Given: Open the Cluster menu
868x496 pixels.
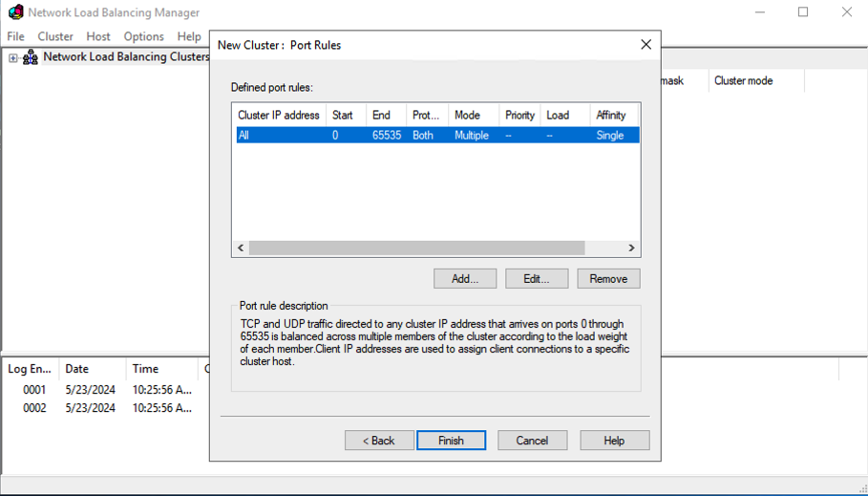Looking at the screenshot, I should click(x=55, y=36).
